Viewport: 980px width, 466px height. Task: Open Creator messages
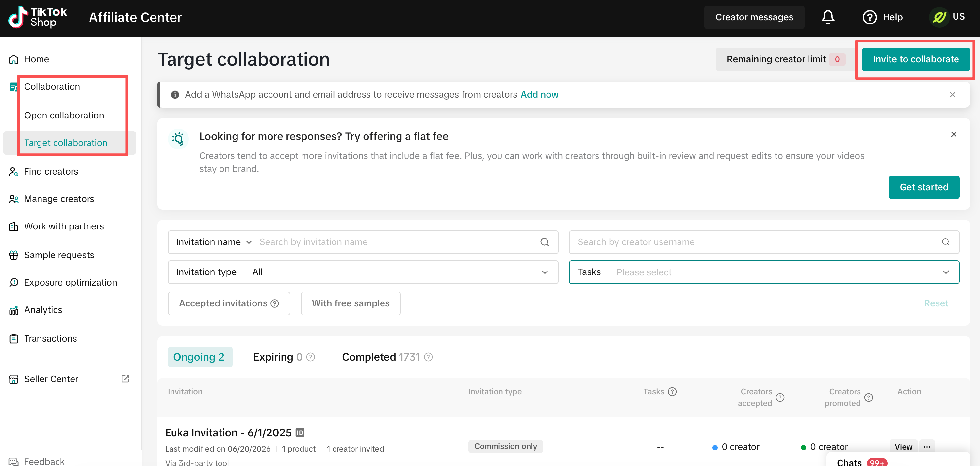tap(754, 17)
